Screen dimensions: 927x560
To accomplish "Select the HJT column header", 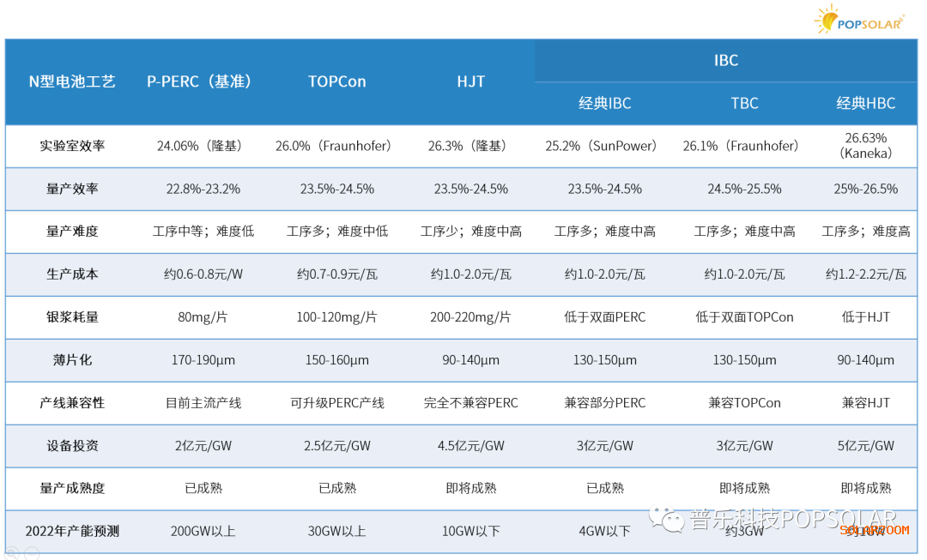I will pyautogui.click(x=470, y=81).
